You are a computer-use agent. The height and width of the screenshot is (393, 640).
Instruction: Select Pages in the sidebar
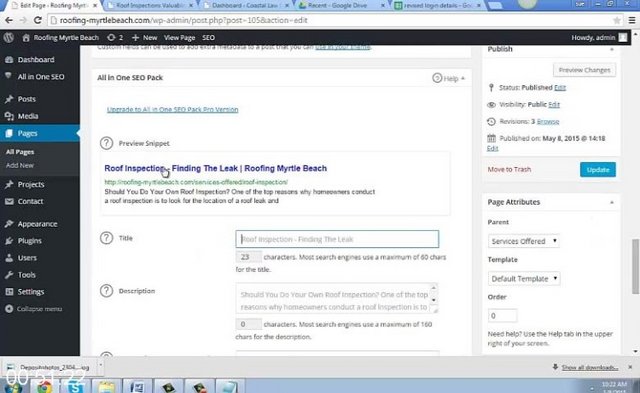point(40,133)
